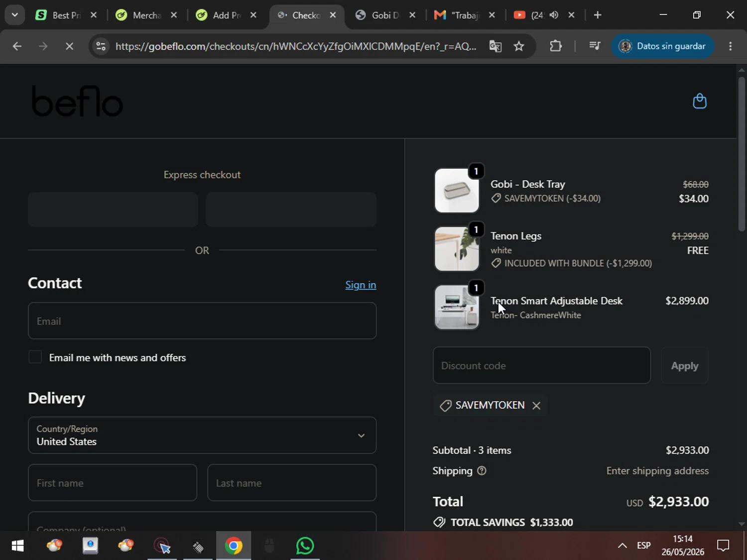The image size is (747, 560).
Task: Switch to the Mercha tab
Action: click(146, 15)
